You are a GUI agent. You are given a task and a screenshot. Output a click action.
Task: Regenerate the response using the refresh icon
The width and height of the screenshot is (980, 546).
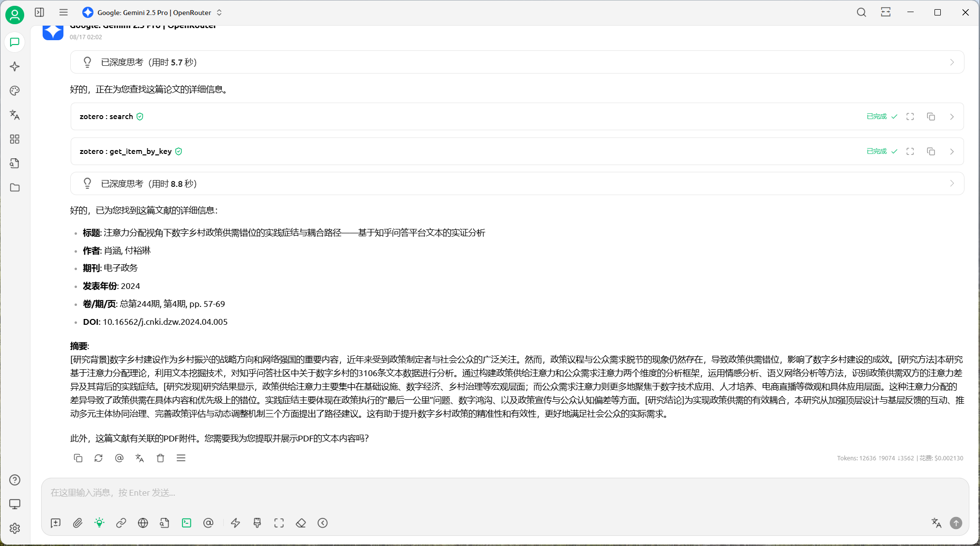point(98,458)
